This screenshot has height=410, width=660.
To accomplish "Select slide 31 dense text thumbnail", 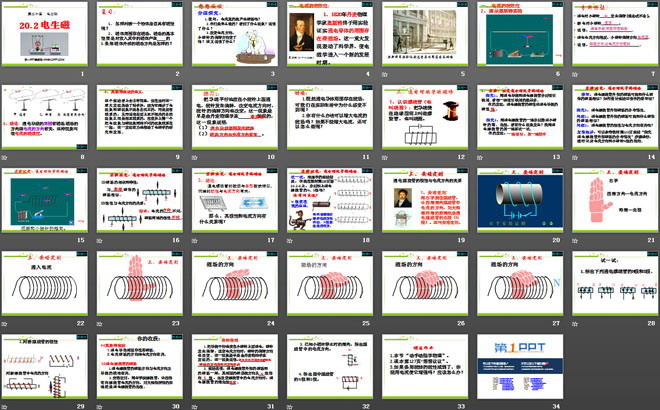I will (235, 367).
